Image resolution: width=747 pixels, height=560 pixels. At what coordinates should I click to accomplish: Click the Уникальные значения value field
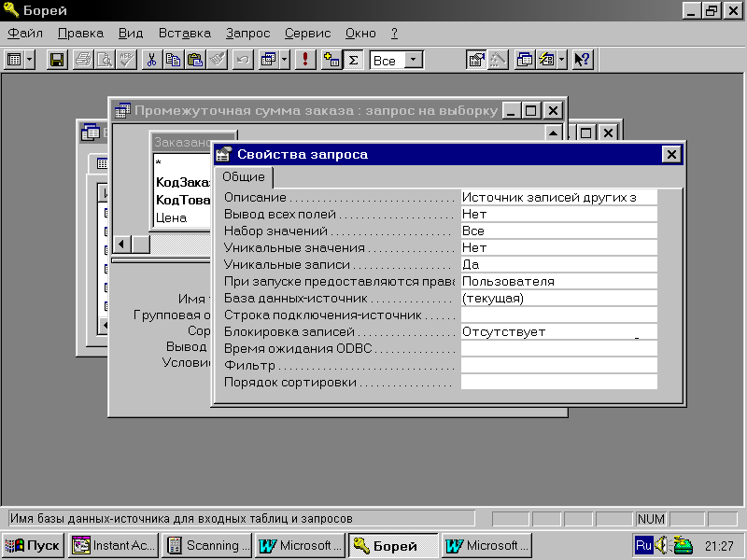tap(558, 247)
